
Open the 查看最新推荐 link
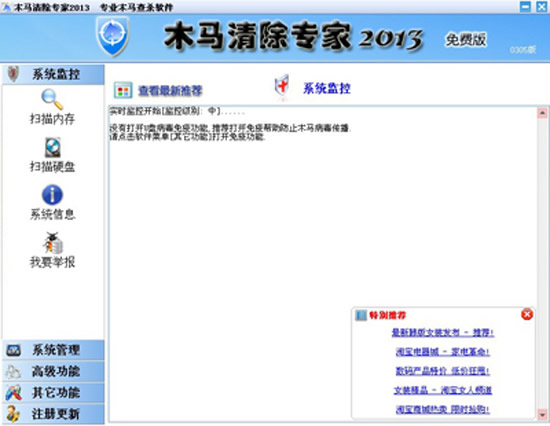coord(170,91)
